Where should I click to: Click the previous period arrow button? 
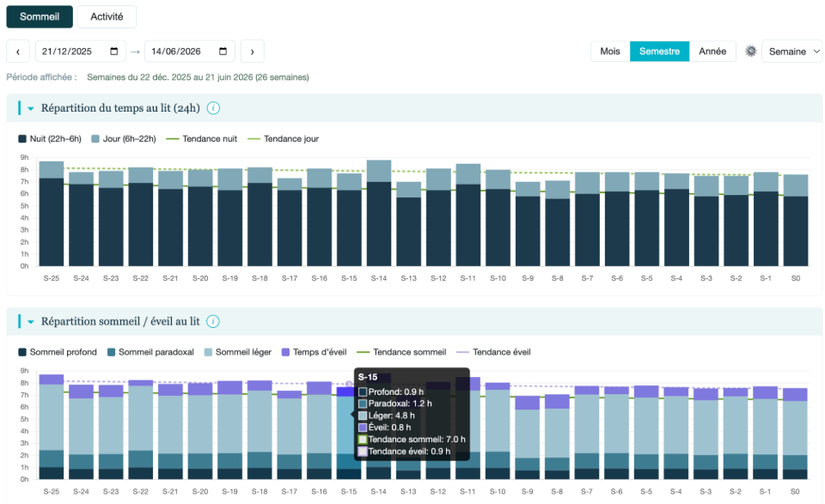coord(18,52)
